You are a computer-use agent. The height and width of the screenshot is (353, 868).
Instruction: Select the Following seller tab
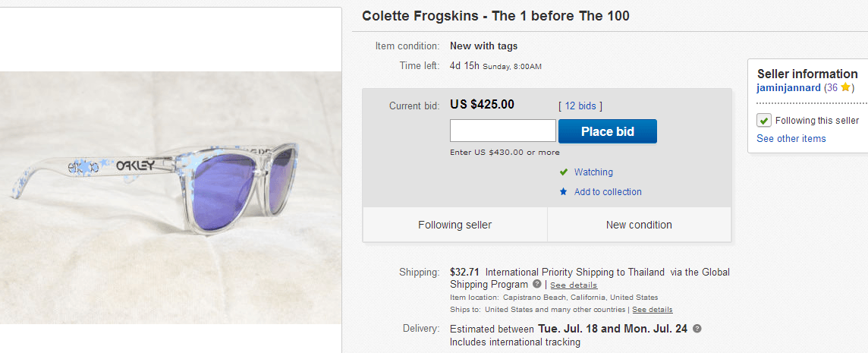point(454,225)
